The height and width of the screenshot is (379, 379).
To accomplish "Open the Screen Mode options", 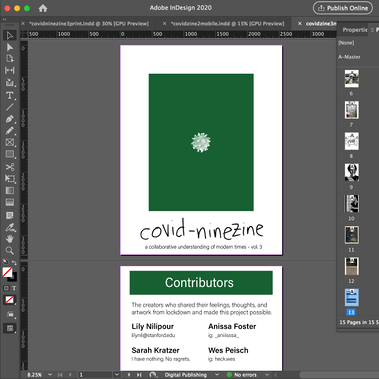I will pyautogui.click(x=10, y=329).
